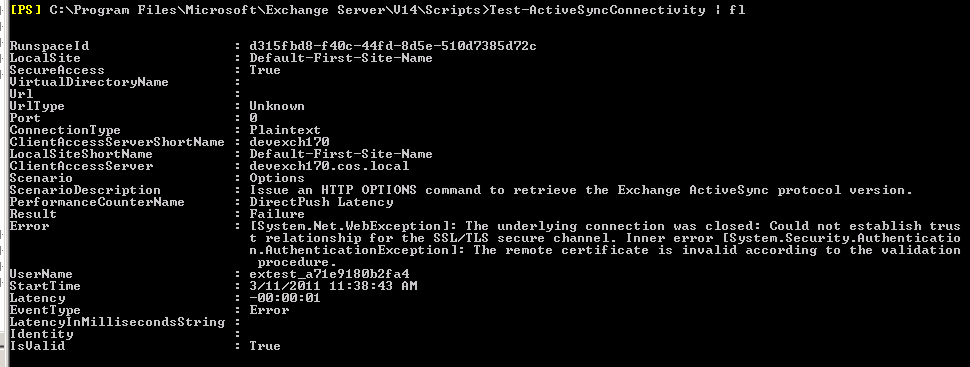Click the Result value Failure
This screenshot has height=367, width=970.
[x=277, y=214]
